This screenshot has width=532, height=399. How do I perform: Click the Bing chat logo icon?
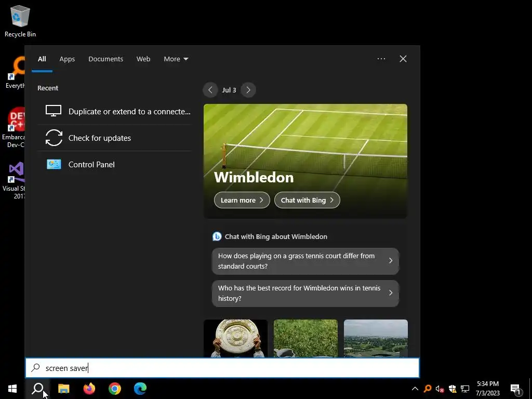pos(217,236)
